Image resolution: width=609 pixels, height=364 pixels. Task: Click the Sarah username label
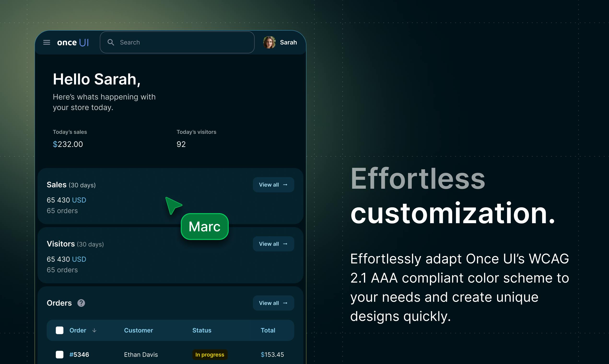point(288,42)
